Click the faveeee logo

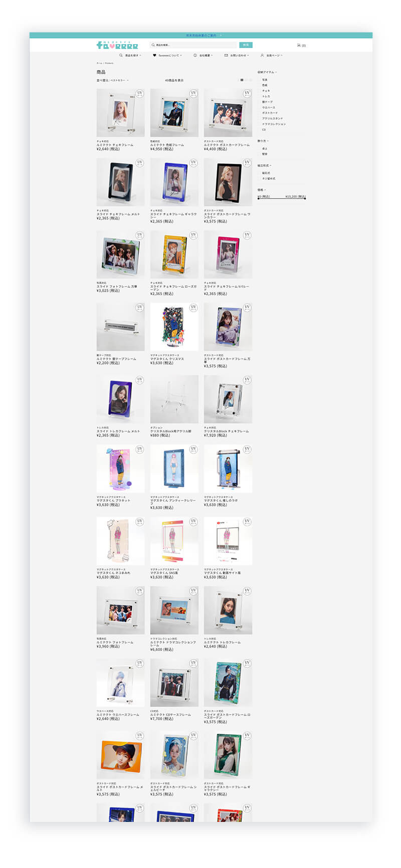coord(117,45)
